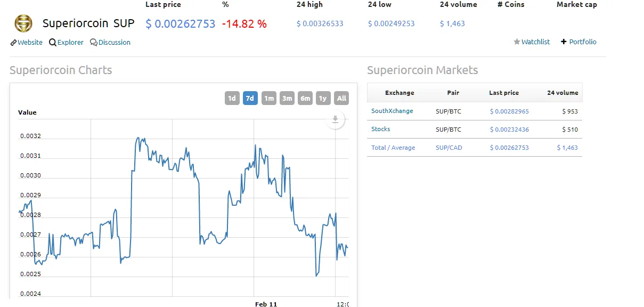The width and height of the screenshot is (644, 307).
Task: Click the star icon beside Watchlist
Action: pyautogui.click(x=517, y=42)
